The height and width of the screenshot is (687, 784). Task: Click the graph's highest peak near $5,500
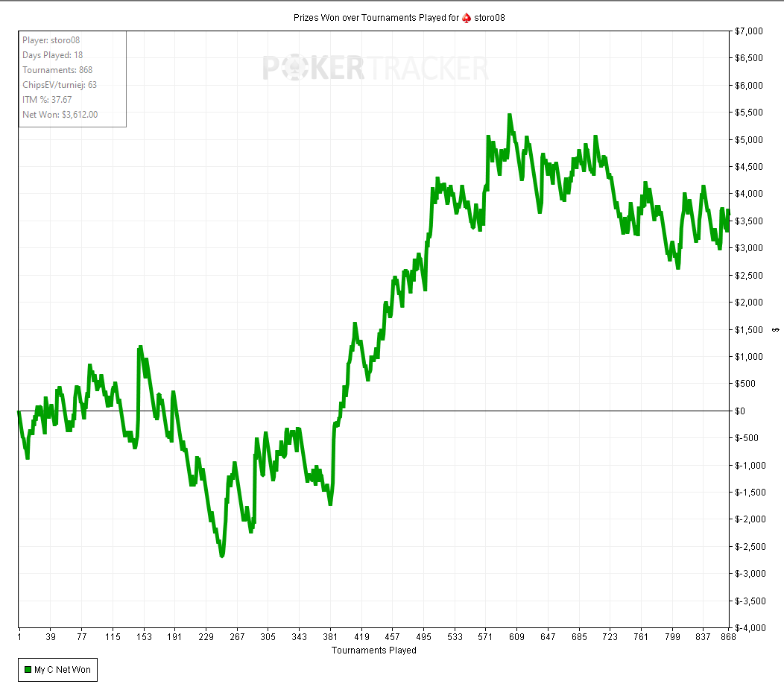pyautogui.click(x=510, y=115)
